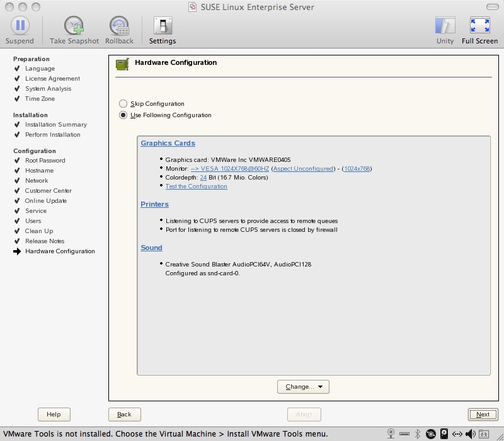Click the shared folders status icon
504x441 pixels.
(x=484, y=433)
